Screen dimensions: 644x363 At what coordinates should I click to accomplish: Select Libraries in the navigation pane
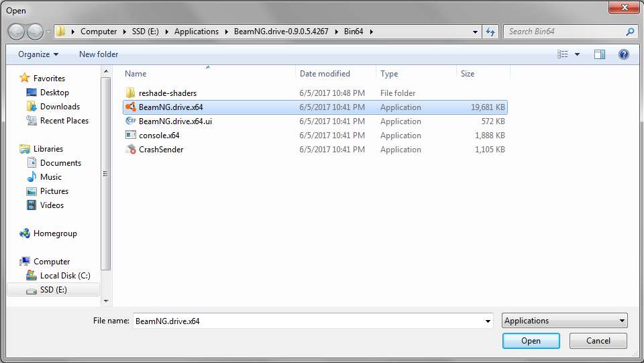(48, 149)
